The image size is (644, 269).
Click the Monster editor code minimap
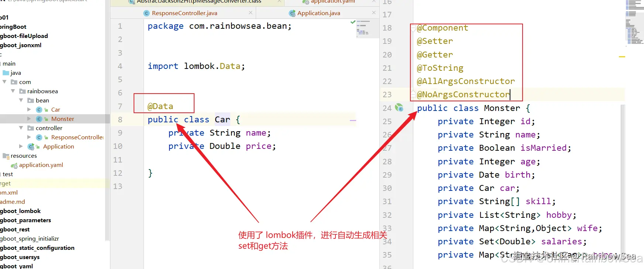coord(634,22)
